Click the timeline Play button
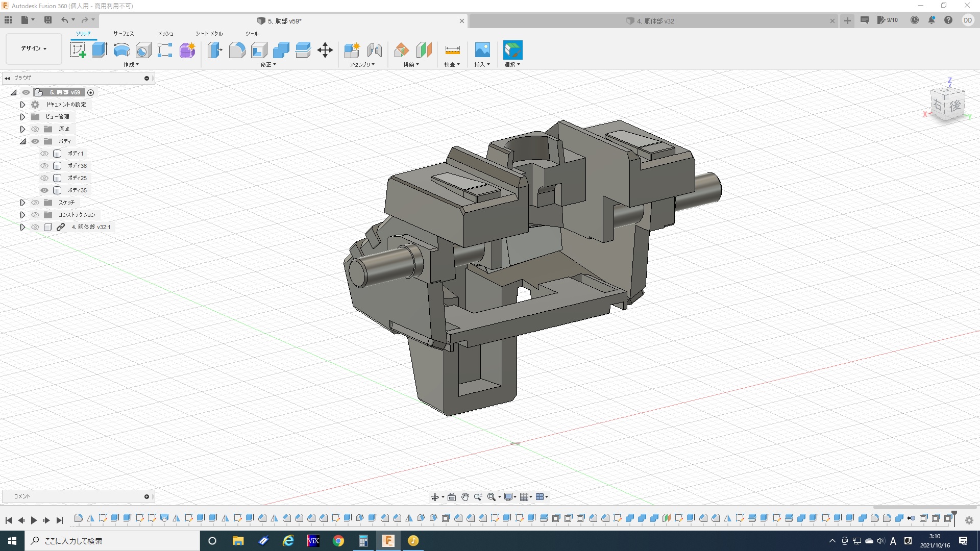Viewport: 980px width, 551px height. click(x=34, y=520)
